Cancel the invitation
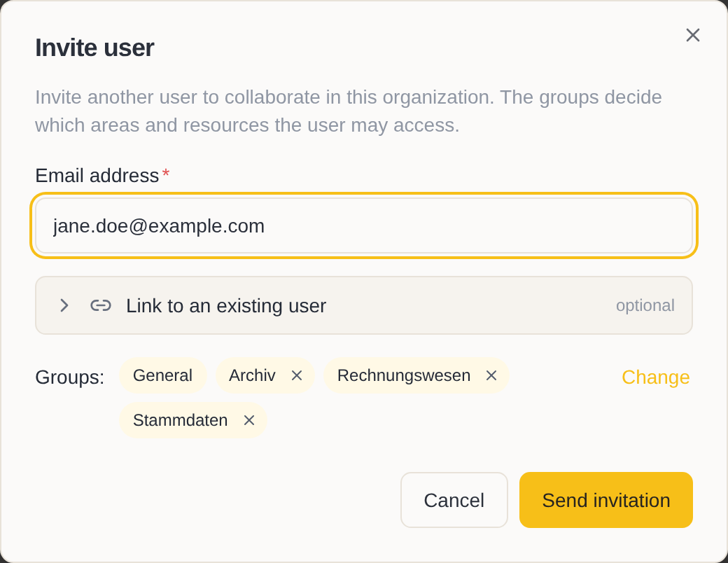 (x=454, y=500)
